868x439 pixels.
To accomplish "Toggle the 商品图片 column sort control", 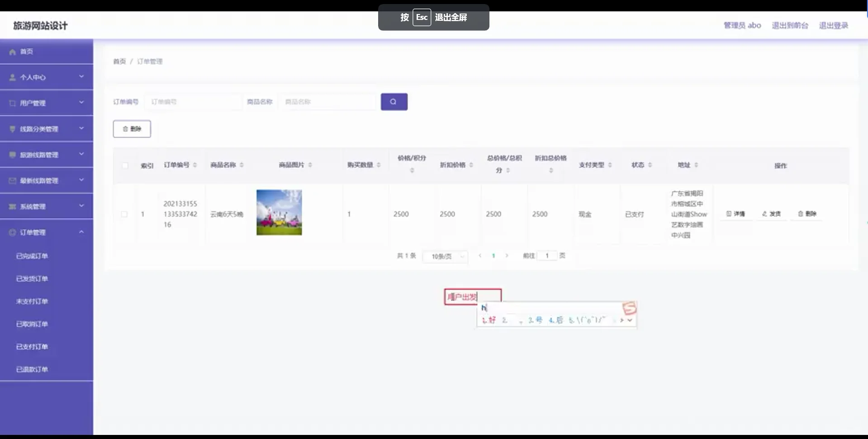I will click(x=311, y=165).
